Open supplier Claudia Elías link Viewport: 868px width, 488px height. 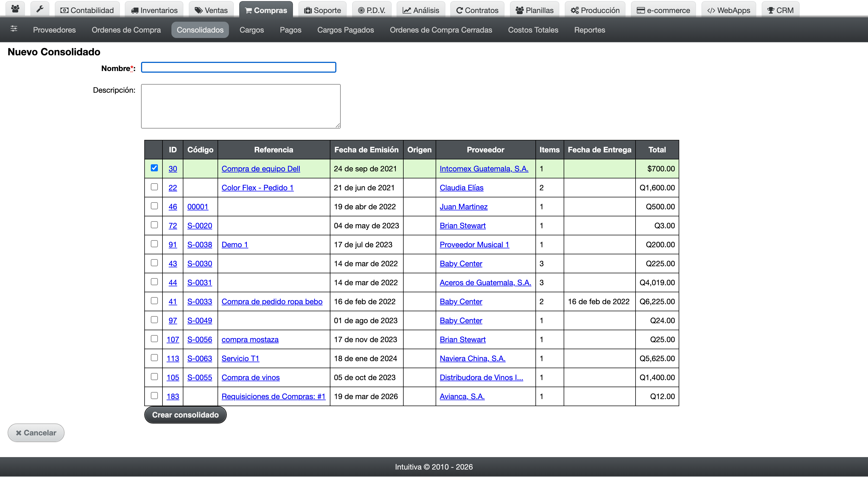tap(461, 188)
